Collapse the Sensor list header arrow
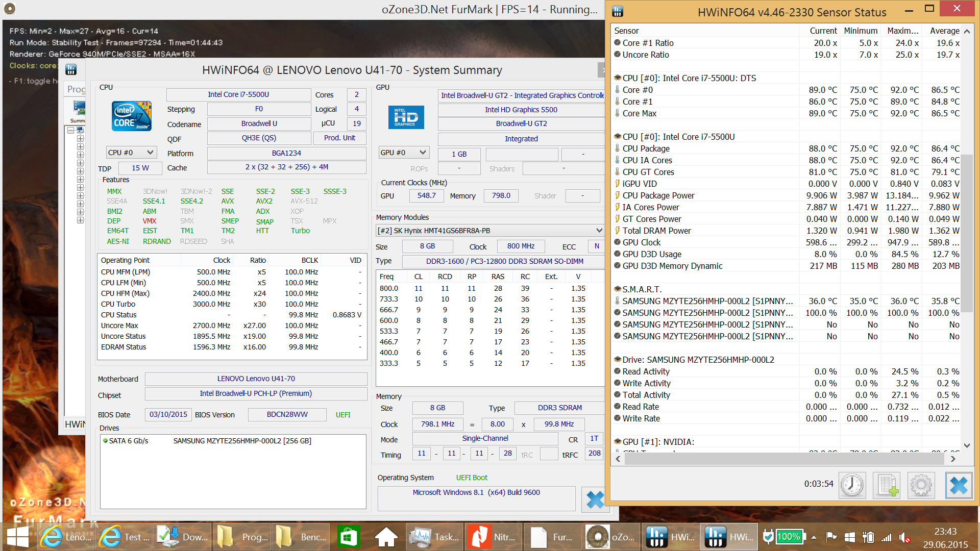 pyautogui.click(x=967, y=31)
